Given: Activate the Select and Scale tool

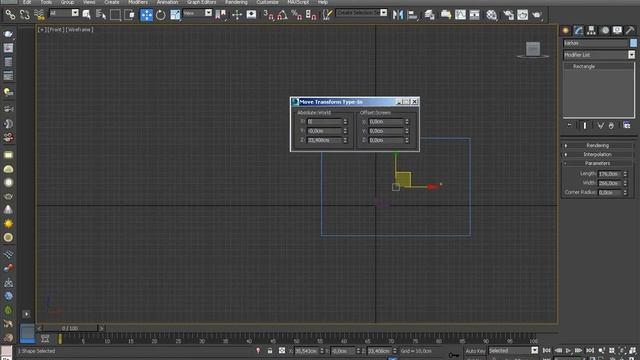Looking at the screenshot, I should tap(175, 15).
